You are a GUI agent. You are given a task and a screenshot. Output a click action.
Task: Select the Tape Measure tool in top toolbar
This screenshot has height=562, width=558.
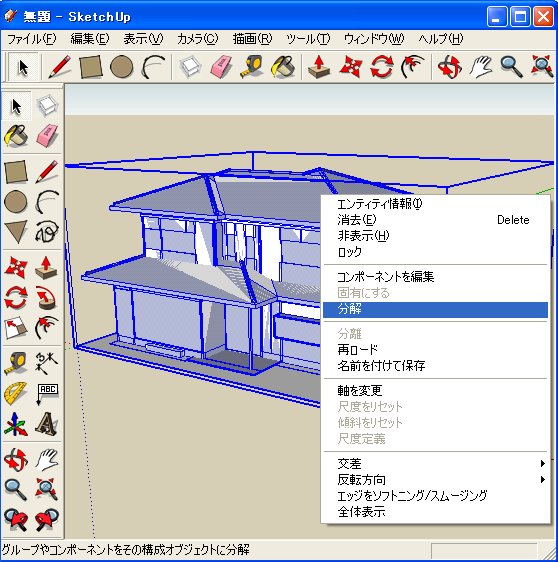coord(253,67)
